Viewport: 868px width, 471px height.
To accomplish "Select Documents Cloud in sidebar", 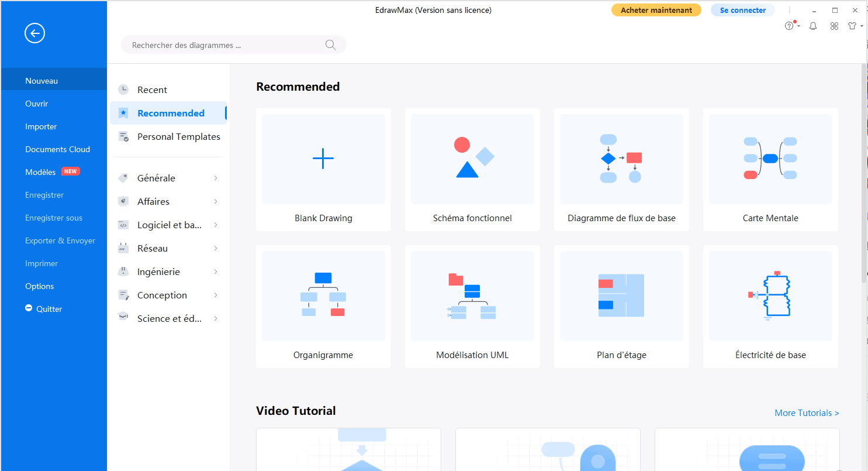I will (x=57, y=149).
